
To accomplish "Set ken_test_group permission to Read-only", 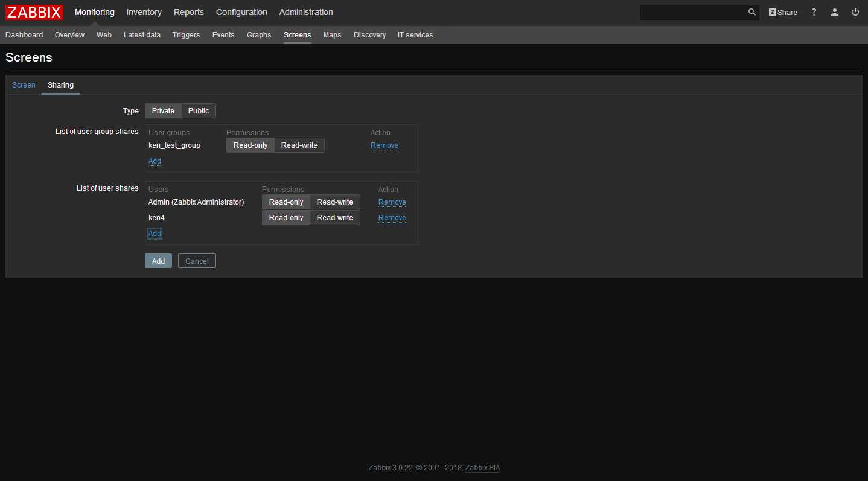I will [x=251, y=145].
